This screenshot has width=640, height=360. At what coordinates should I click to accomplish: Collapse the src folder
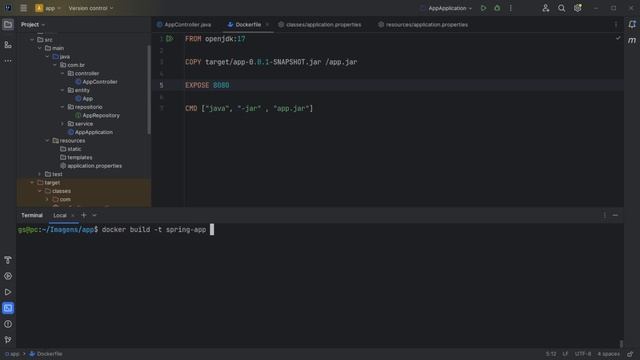(32, 40)
